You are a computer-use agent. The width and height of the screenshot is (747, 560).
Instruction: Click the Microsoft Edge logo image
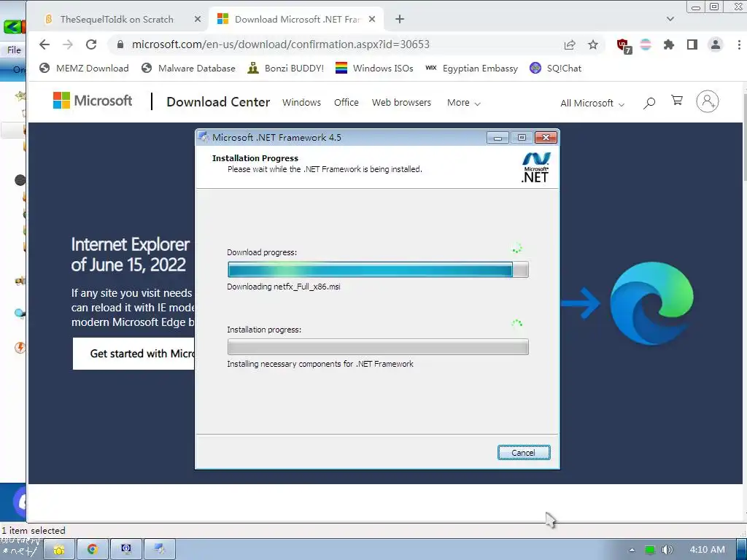[651, 303]
